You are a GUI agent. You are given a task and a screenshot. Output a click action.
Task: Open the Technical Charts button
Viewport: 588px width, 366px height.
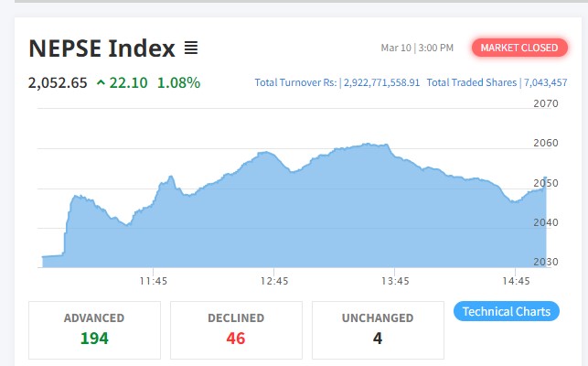pyautogui.click(x=507, y=312)
